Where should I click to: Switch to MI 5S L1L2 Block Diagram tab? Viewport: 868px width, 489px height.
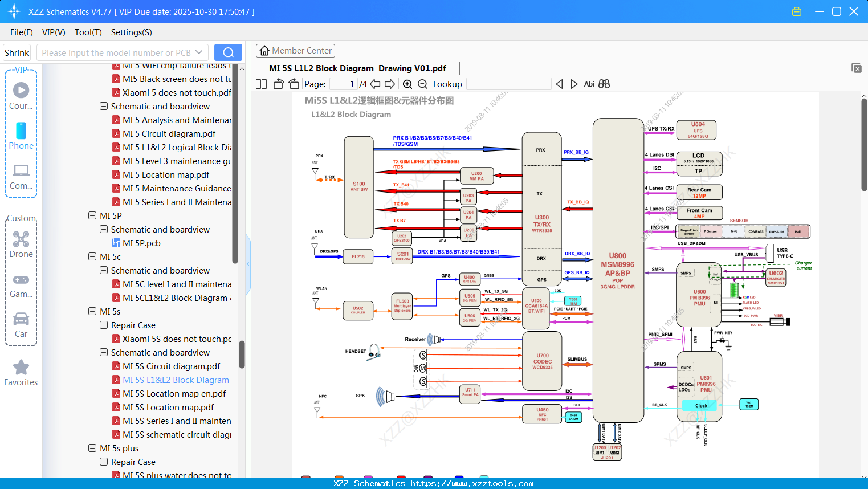click(x=357, y=68)
